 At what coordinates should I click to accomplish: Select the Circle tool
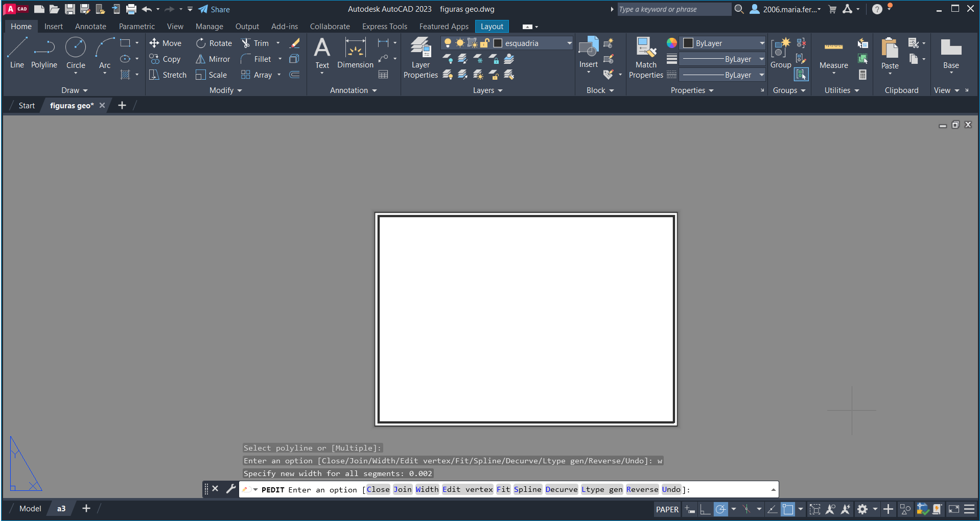point(76,53)
